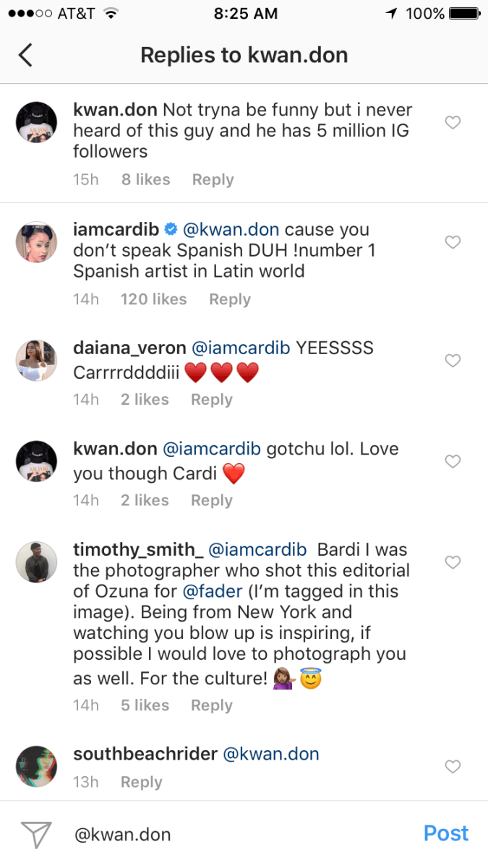Like iamcardib's comment using heart icon

pyautogui.click(x=453, y=242)
